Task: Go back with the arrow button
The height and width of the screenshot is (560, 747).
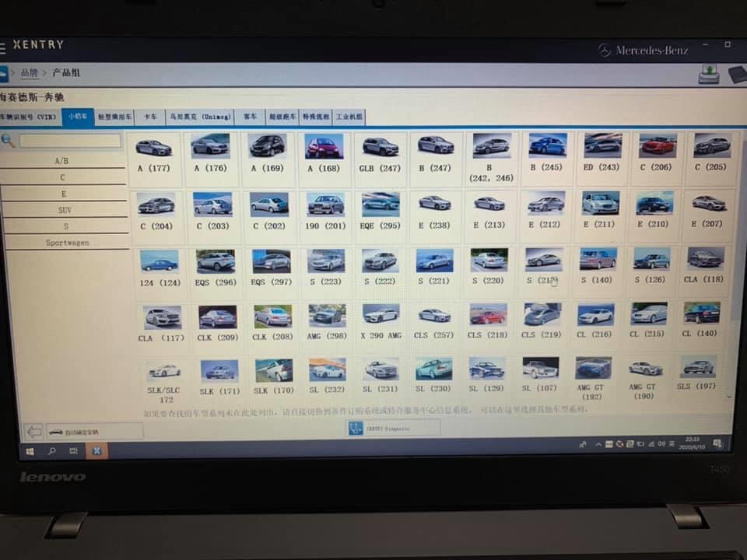Action: (33, 432)
